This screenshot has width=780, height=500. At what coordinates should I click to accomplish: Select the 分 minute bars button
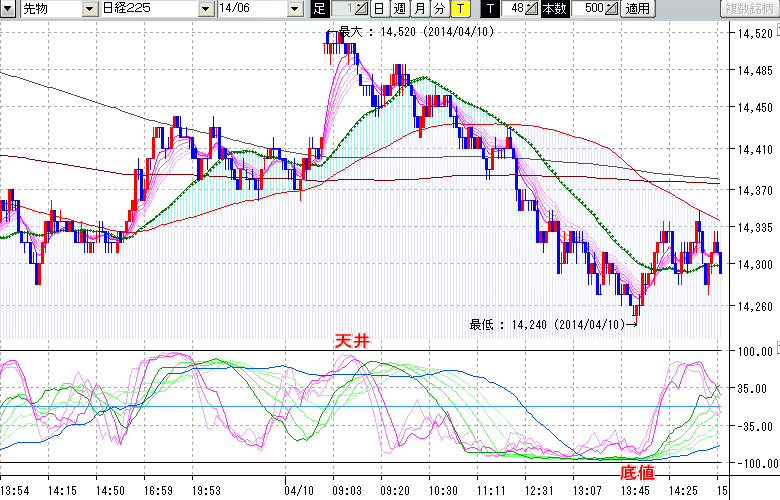(439, 9)
